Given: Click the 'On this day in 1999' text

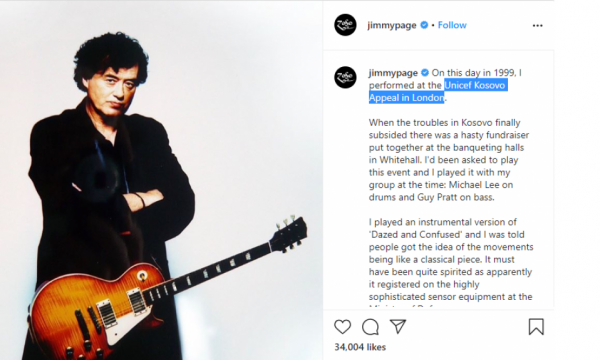Looking at the screenshot, I should (x=474, y=73).
